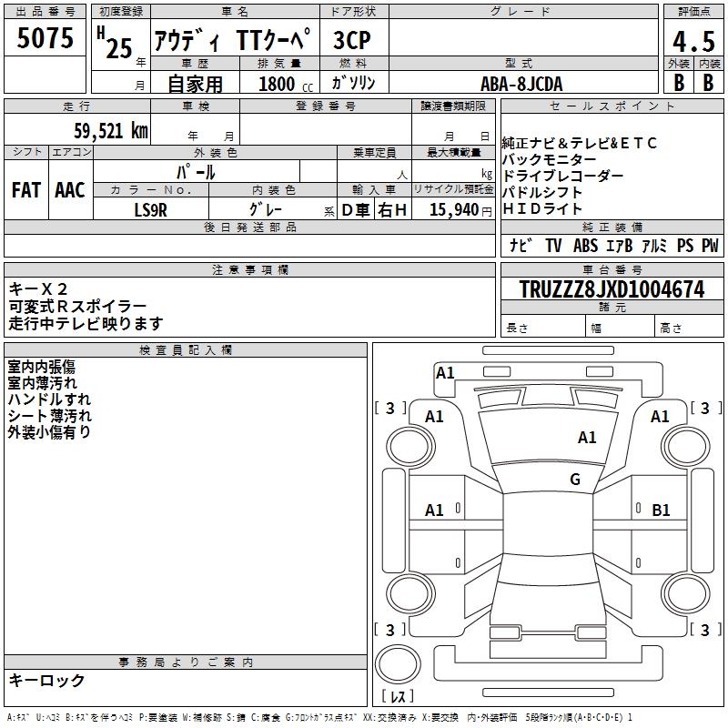The width and height of the screenshot is (728, 728).
Task: Click the A1 mark by the front bumper
Action: 445,373
